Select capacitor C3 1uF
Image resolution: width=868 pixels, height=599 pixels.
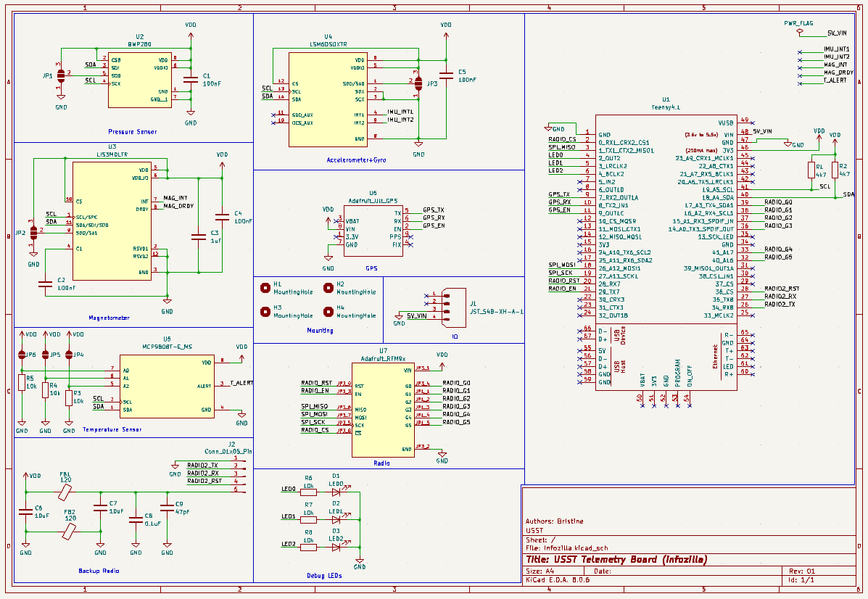(x=199, y=237)
